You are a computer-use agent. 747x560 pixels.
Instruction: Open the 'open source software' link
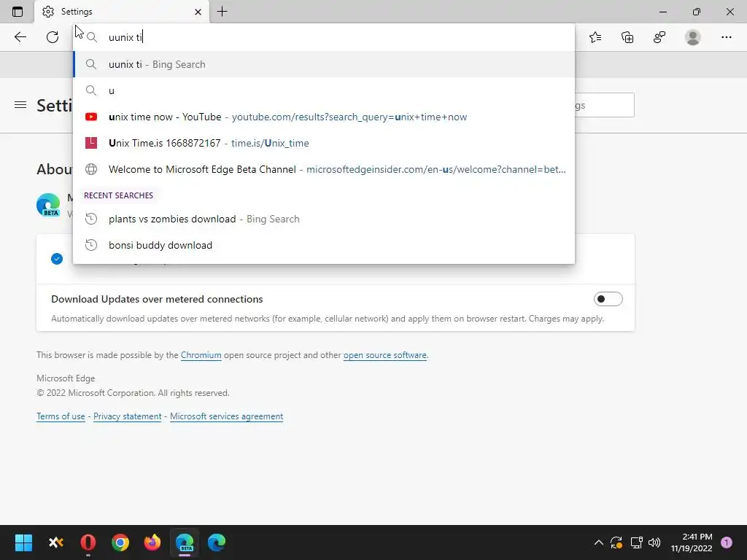tap(385, 355)
